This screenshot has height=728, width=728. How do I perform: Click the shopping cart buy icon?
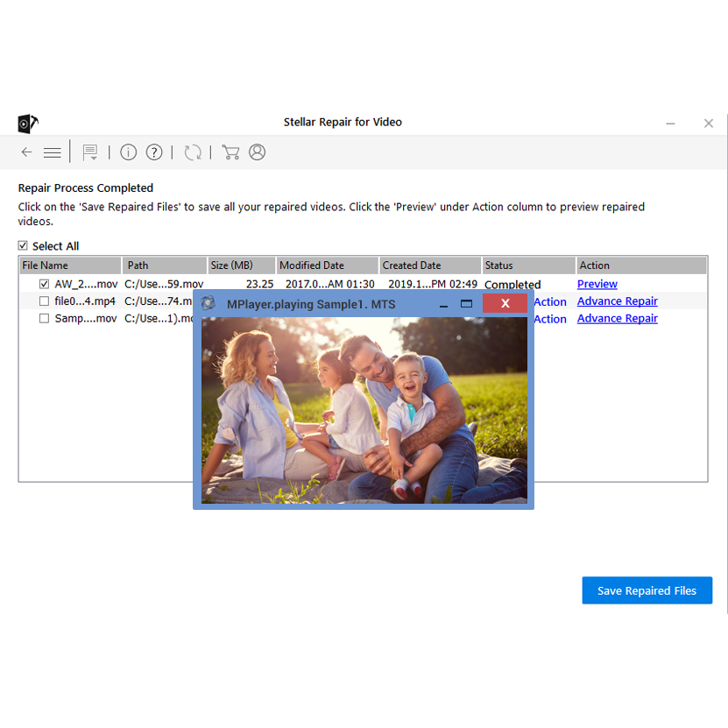click(x=230, y=152)
